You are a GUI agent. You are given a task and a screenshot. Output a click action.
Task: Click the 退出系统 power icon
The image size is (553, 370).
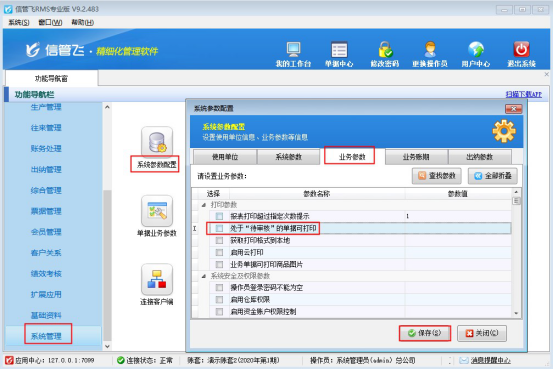pyautogui.click(x=521, y=50)
